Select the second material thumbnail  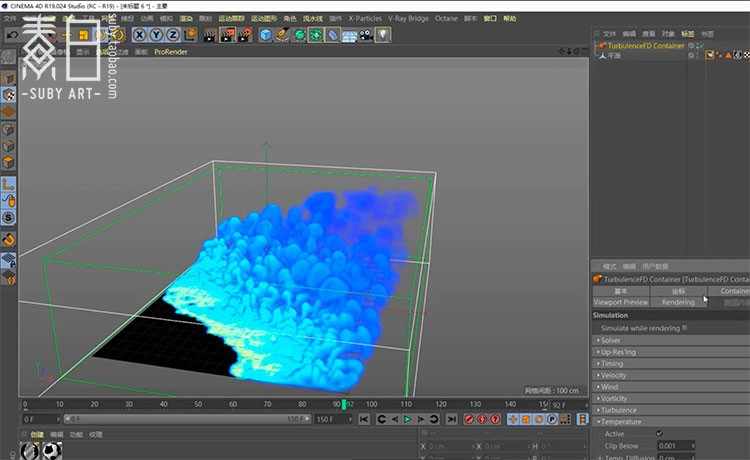point(52,451)
